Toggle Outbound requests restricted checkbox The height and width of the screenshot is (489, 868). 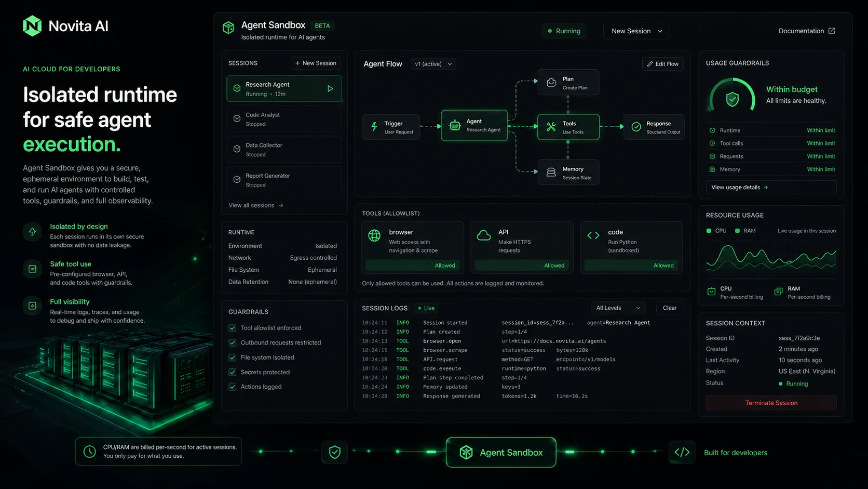click(233, 342)
